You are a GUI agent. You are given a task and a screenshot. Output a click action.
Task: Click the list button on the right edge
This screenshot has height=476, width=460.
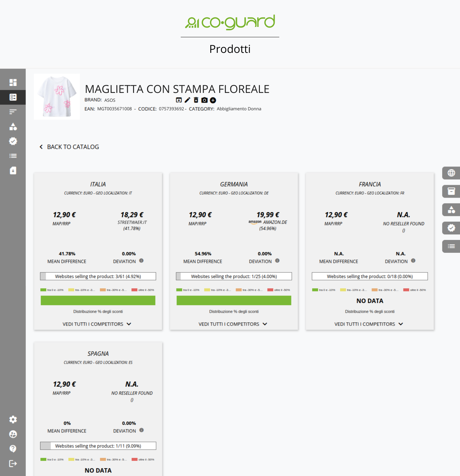pyautogui.click(x=451, y=246)
